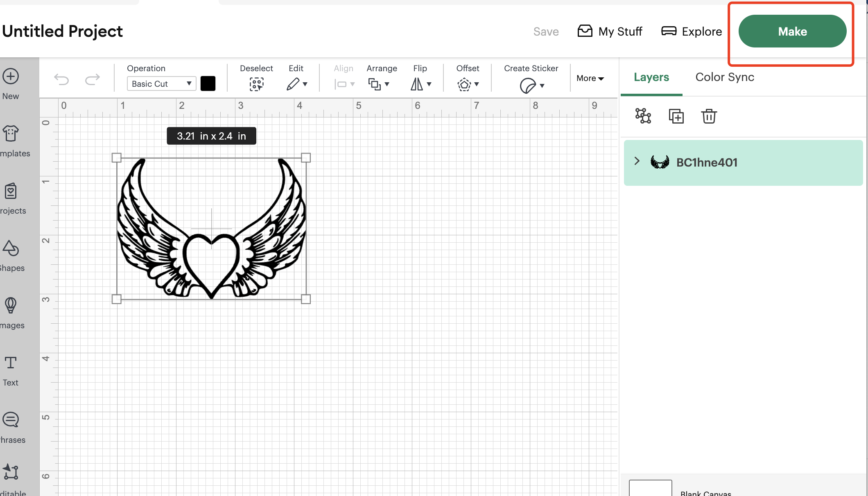Click the bottom-left selection handle
The image size is (868, 496).
(117, 299)
